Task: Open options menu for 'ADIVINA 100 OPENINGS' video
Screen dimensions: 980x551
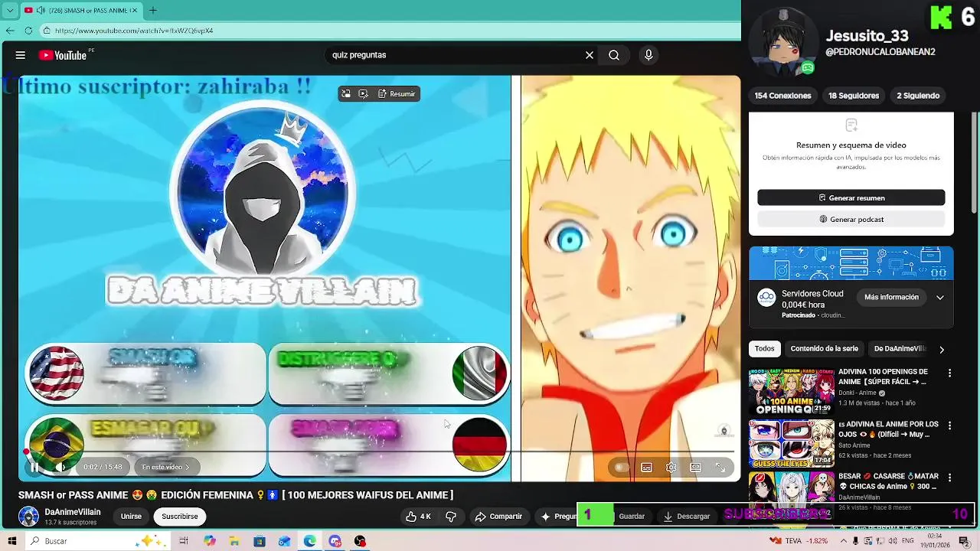Action: pyautogui.click(x=949, y=373)
